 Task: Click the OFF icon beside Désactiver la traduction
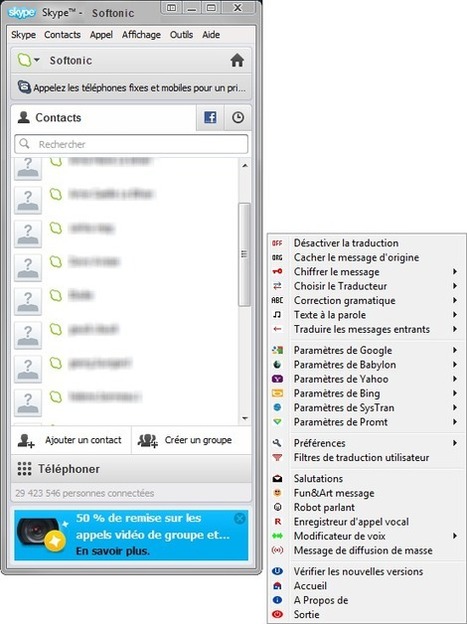click(277, 243)
